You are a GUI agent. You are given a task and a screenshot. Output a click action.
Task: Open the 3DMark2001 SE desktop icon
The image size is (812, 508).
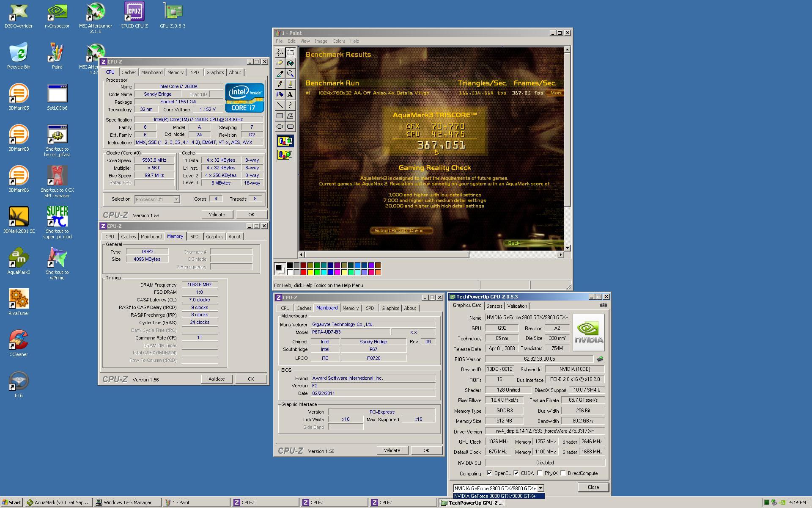click(x=19, y=220)
